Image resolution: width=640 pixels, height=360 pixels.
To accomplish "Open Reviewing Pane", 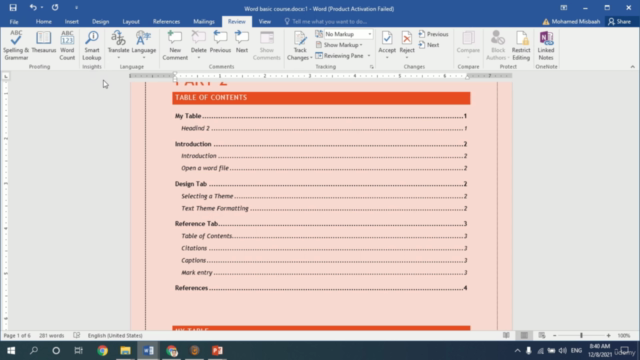I will click(x=340, y=56).
